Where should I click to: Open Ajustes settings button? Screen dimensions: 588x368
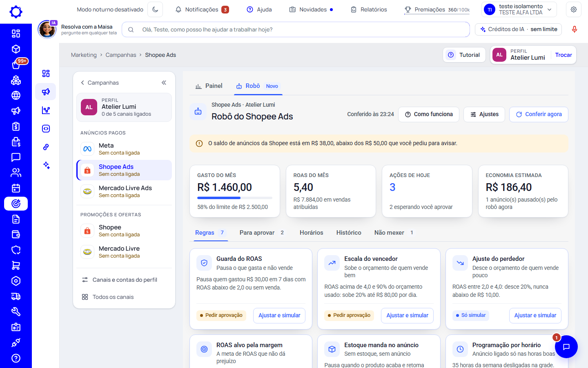[x=484, y=114]
